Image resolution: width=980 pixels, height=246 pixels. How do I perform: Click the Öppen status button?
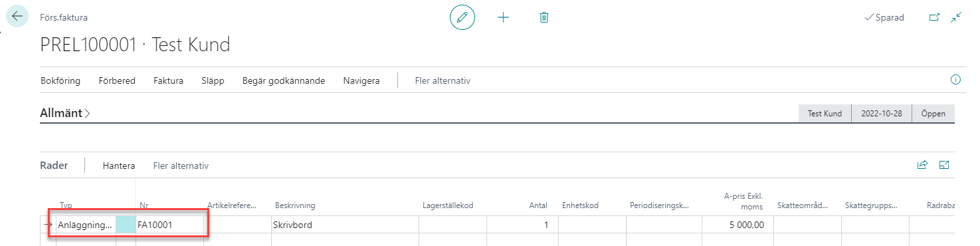(x=933, y=113)
